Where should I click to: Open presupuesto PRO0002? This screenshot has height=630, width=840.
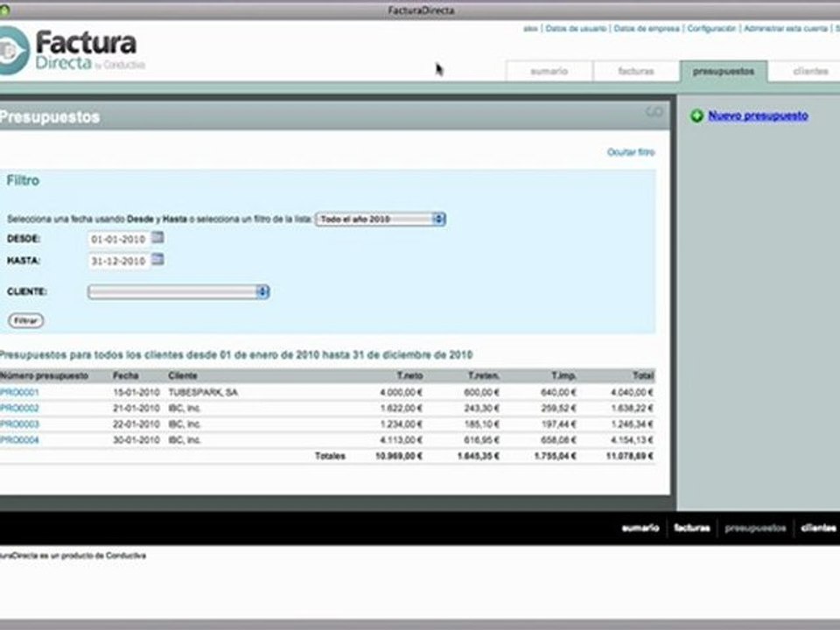[19, 409]
